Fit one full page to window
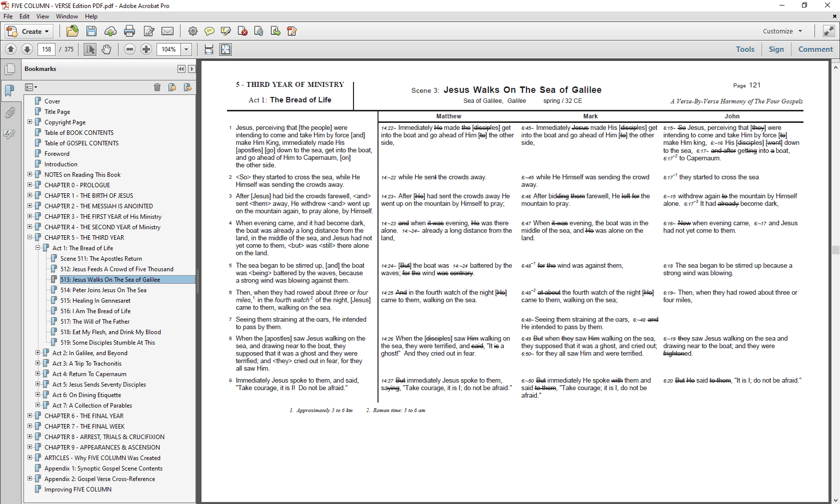Viewport: 840px width, 504px height. 225,49
